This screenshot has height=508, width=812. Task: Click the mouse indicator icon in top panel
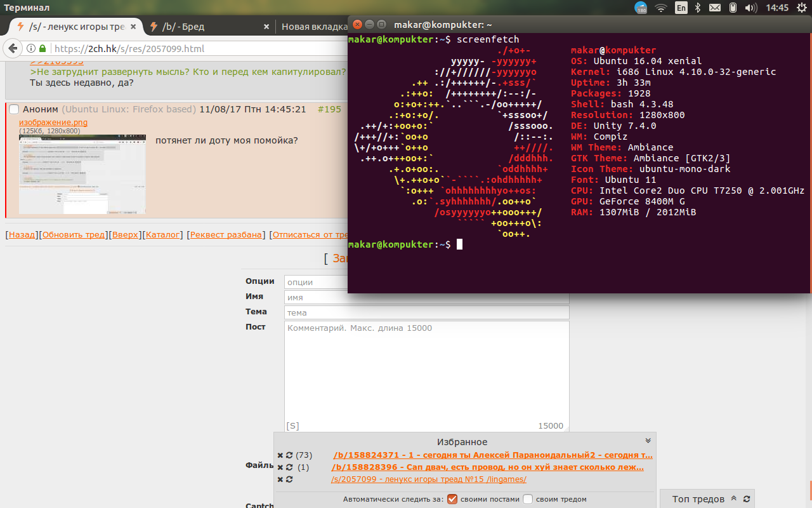[733, 8]
